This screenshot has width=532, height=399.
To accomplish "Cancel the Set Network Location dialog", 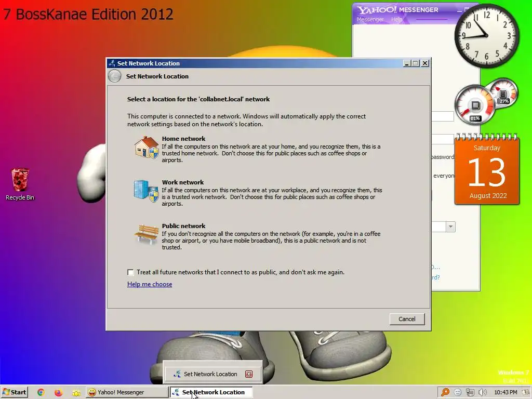I will pyautogui.click(x=407, y=319).
